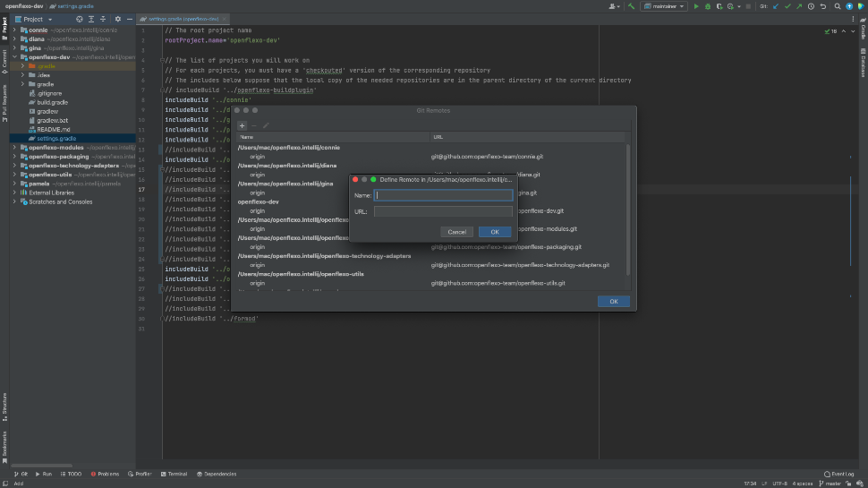
Task: Expand the openflexo-utils project node
Action: [x=15, y=175]
